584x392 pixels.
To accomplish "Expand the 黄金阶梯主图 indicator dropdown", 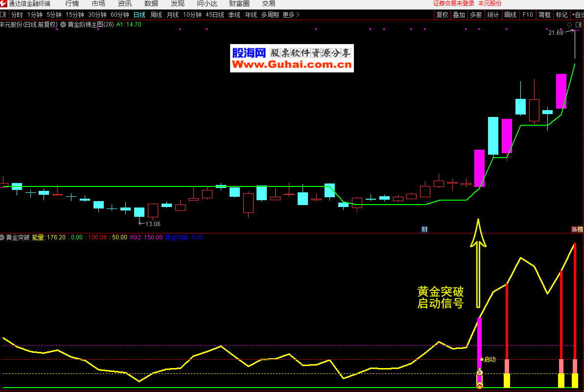I will (x=63, y=24).
